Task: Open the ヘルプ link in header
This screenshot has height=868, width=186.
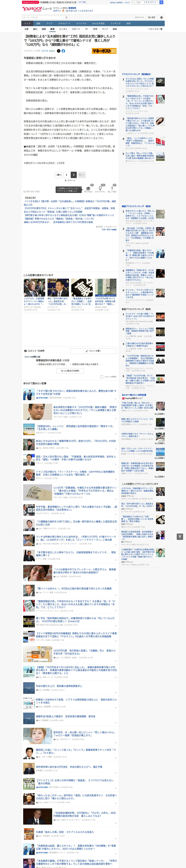Action: 127,2
